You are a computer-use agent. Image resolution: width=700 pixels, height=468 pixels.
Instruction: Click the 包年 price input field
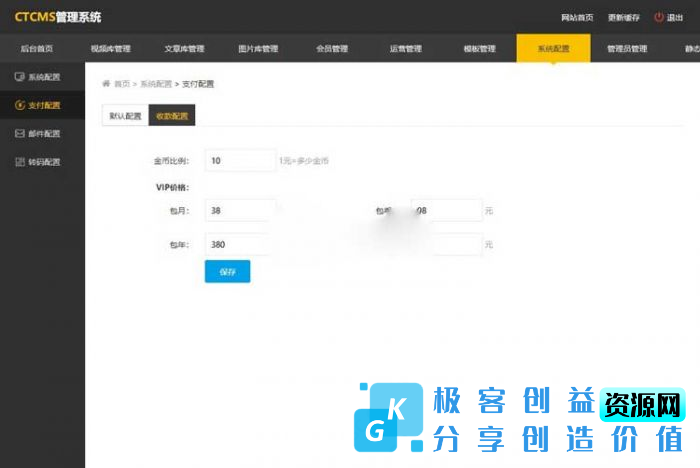pyautogui.click(x=238, y=244)
